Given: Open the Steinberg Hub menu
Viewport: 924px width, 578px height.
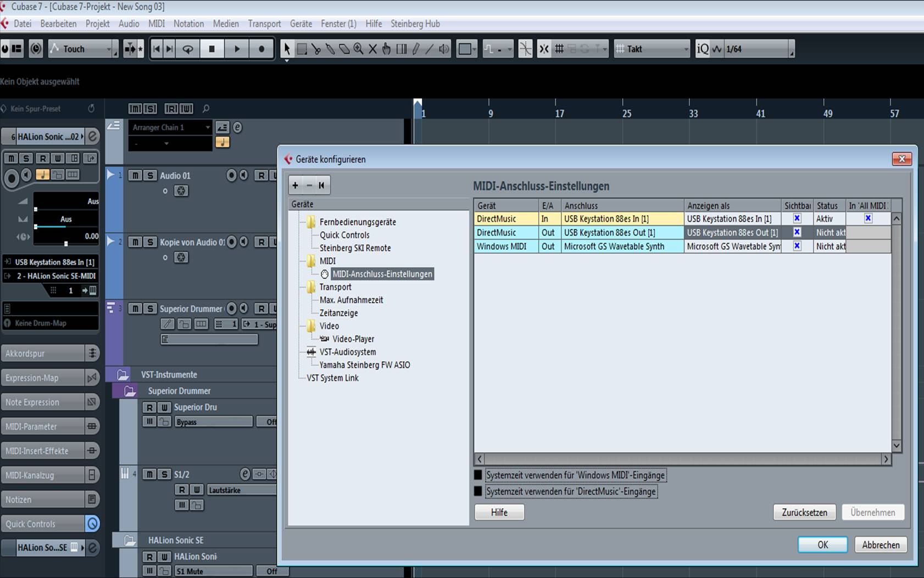Looking at the screenshot, I should pyautogui.click(x=415, y=24).
